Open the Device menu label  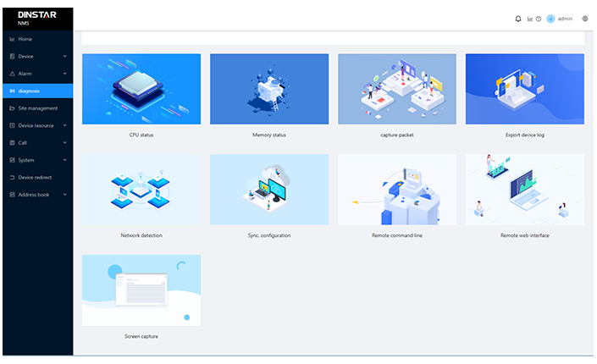point(25,57)
